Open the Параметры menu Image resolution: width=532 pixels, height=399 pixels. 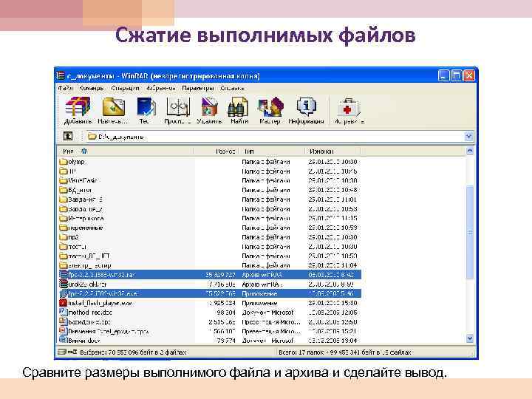tap(198, 88)
